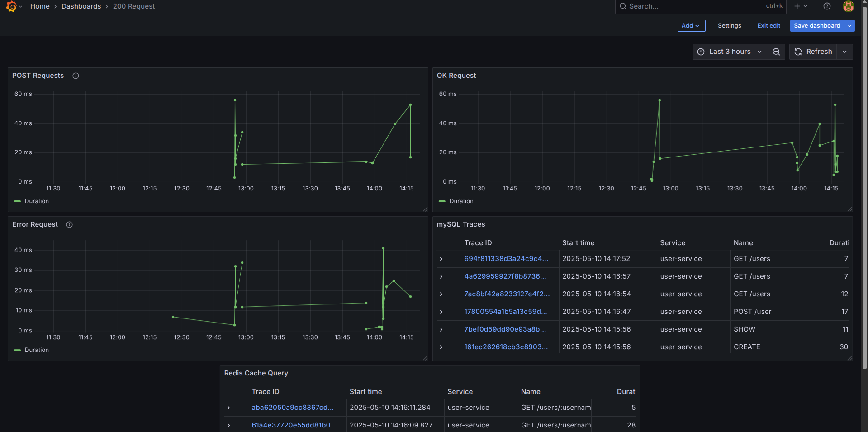
Task: Expand Redis trace row aba62050a9cc8367cd
Action: [x=228, y=408]
